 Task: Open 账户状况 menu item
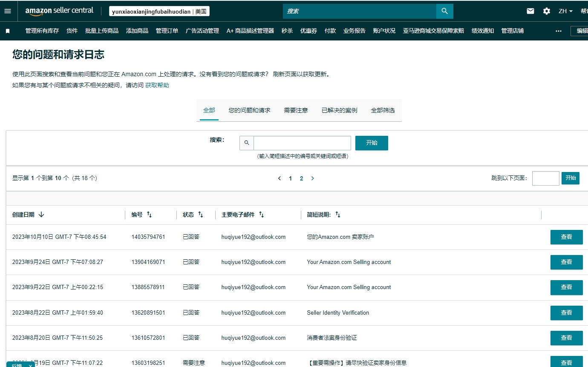384,31
